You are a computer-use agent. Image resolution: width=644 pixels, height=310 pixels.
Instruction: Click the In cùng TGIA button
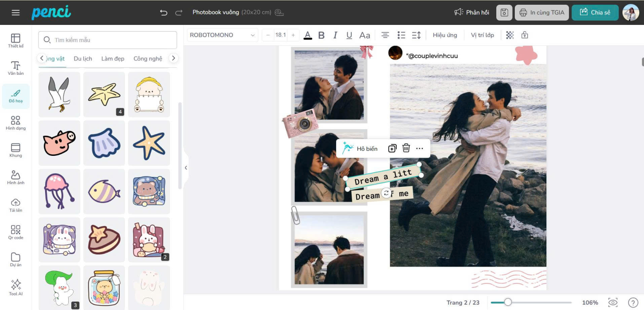point(542,12)
